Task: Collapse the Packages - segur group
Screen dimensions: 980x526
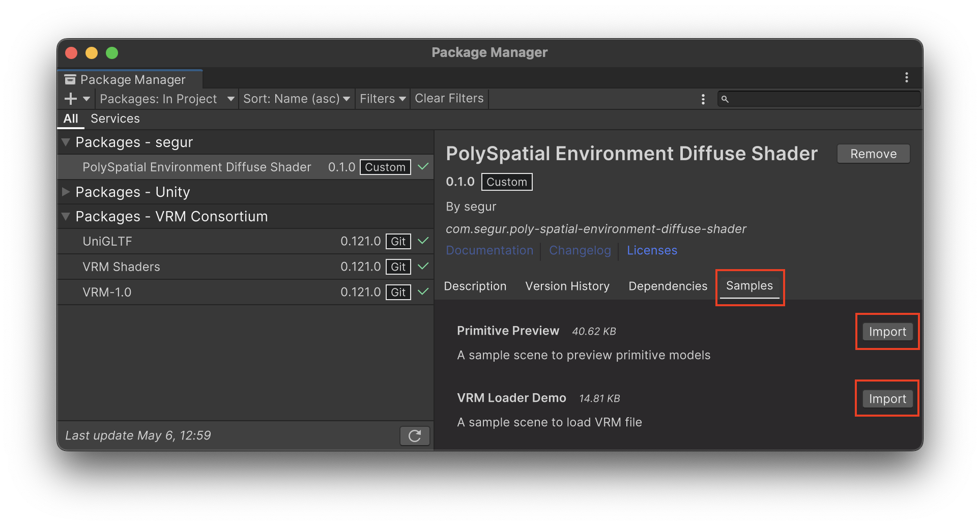Action: coord(66,142)
